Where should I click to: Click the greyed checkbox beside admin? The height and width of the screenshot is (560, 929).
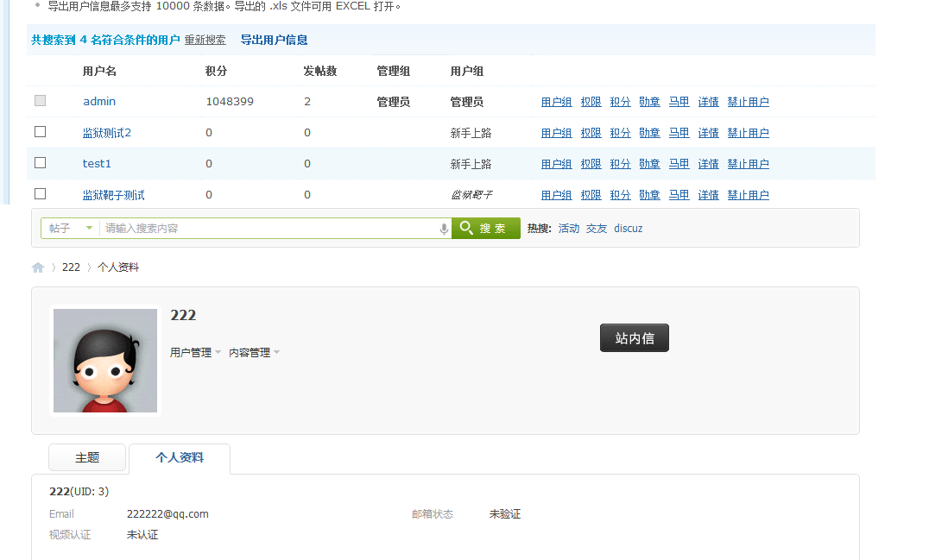click(41, 101)
